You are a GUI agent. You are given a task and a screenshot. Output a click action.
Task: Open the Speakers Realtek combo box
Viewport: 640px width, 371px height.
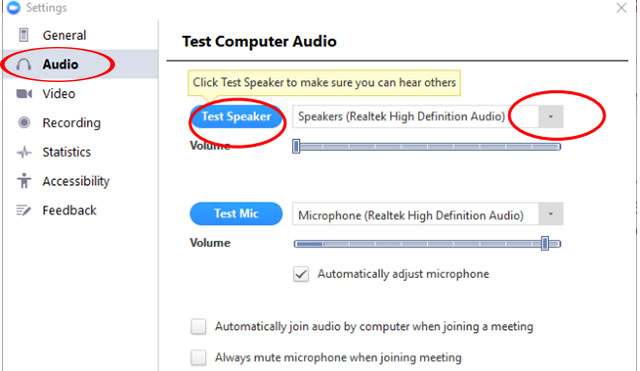click(427, 117)
